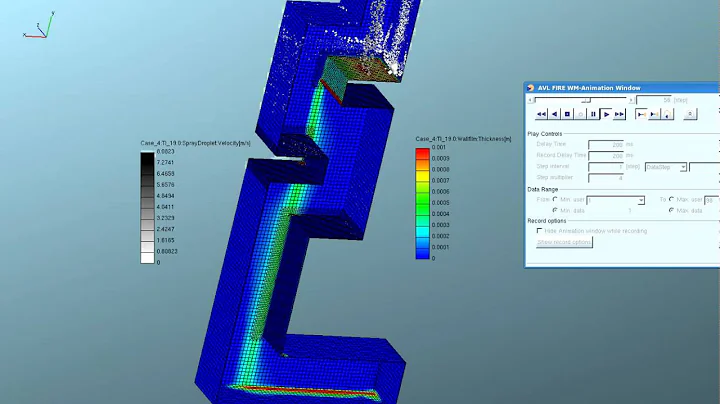Click the field right of DataStep dropdown
This screenshot has width=720, height=404.
click(704, 167)
